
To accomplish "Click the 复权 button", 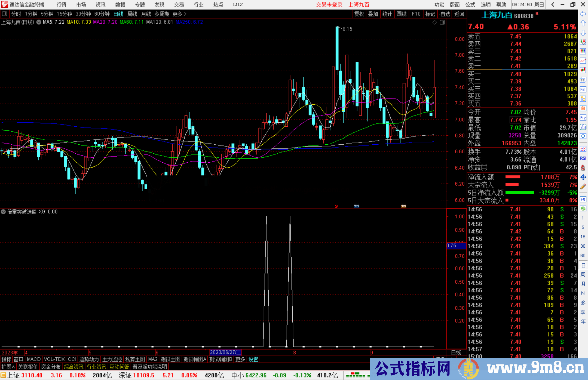I will coord(359,14).
